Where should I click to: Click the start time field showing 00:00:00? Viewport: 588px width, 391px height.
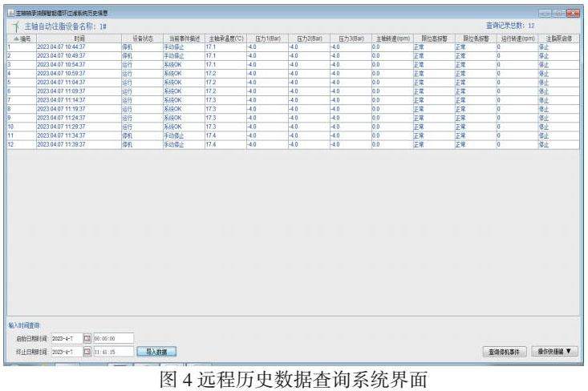click(x=113, y=338)
